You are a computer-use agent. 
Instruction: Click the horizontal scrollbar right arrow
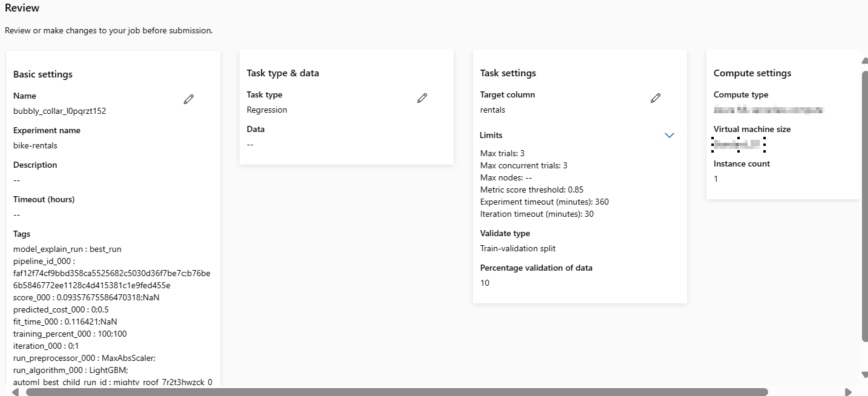pos(848,392)
